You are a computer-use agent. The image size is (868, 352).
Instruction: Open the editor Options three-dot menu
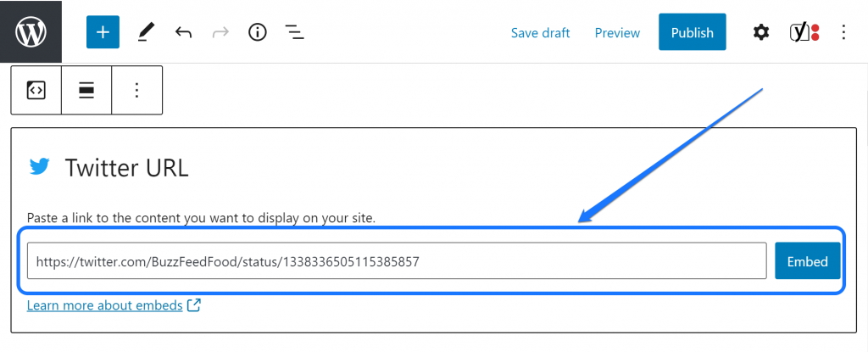pos(843,32)
